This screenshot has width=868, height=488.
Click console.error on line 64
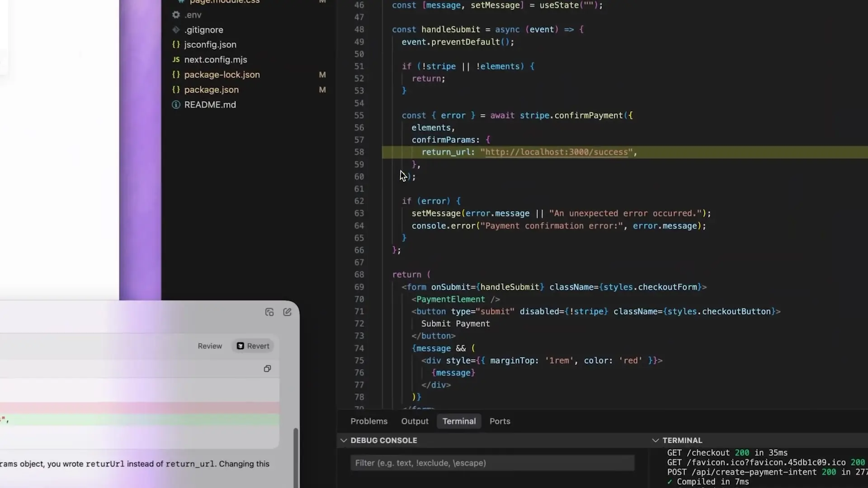443,226
